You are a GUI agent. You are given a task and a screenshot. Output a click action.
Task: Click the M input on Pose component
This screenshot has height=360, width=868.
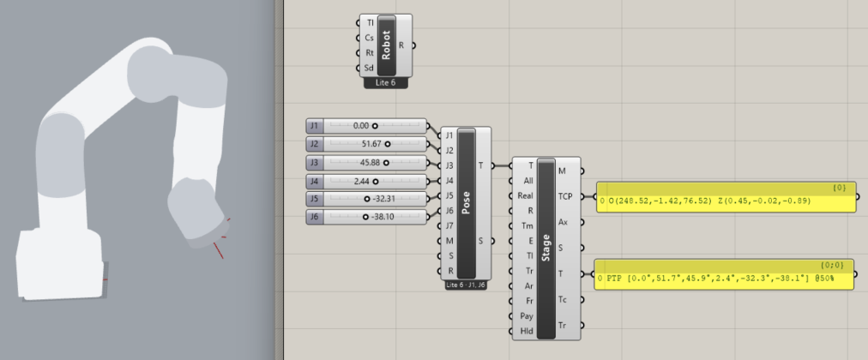tap(449, 241)
